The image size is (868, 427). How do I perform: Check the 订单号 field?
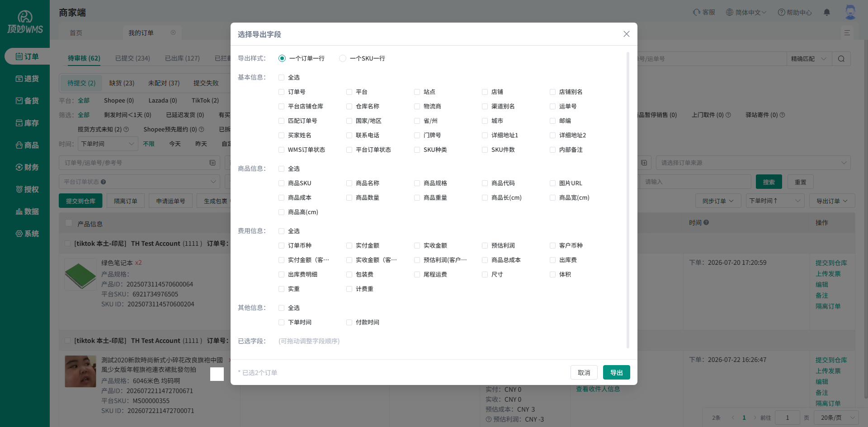pyautogui.click(x=282, y=92)
